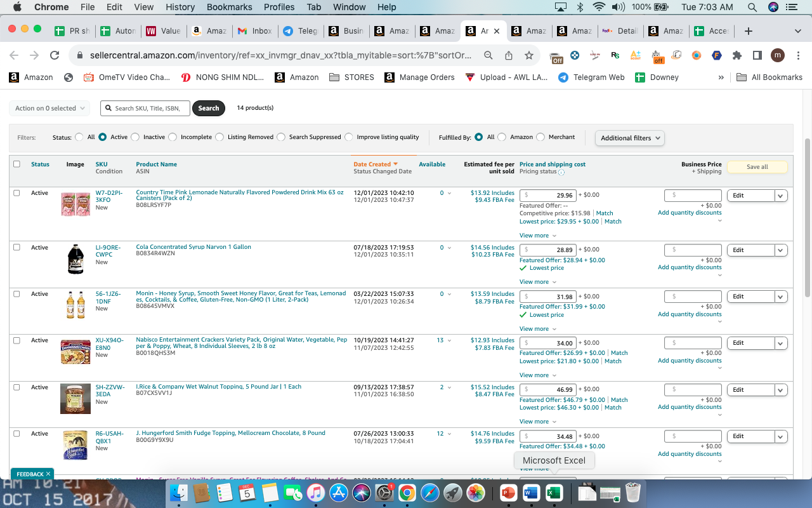This screenshot has width=812, height=508.
Task: Open the Chrome Extensions puzzle icon
Action: click(x=737, y=55)
